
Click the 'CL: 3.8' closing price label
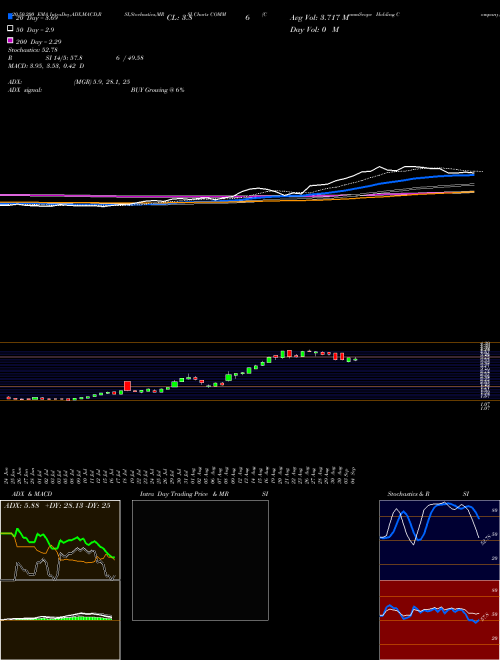(x=179, y=18)
